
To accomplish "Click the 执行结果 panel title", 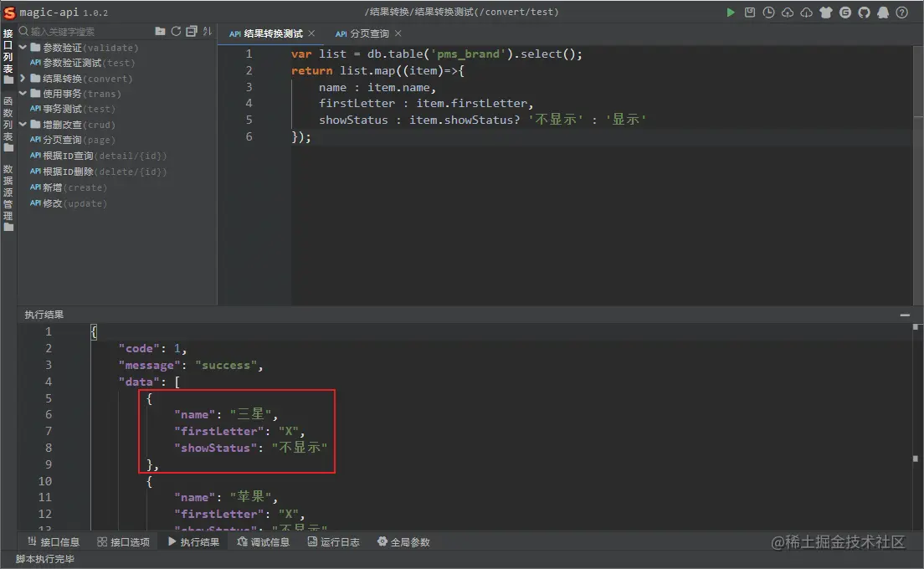I will click(44, 315).
